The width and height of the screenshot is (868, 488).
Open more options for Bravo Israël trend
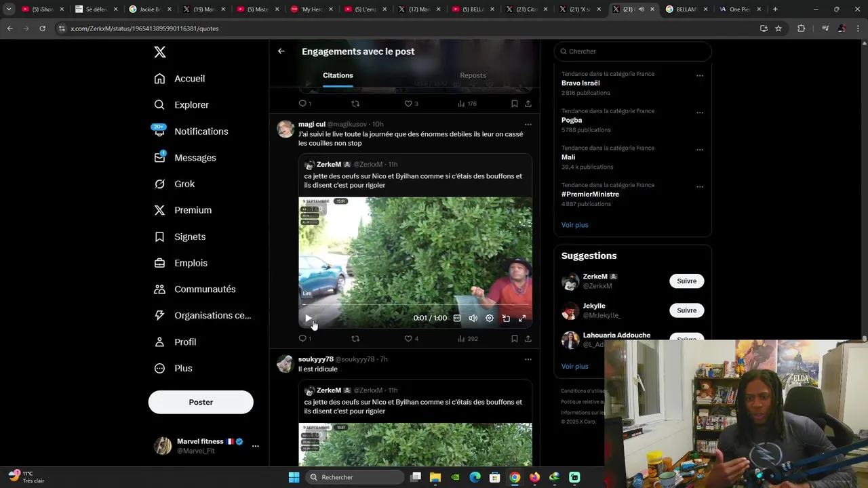[x=700, y=75]
